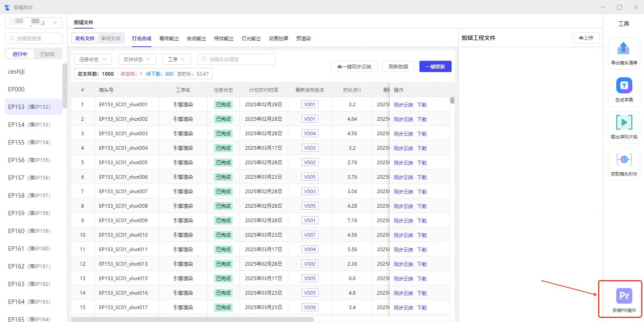
Task: Click the app logo in title bar
Action: coord(7,7)
